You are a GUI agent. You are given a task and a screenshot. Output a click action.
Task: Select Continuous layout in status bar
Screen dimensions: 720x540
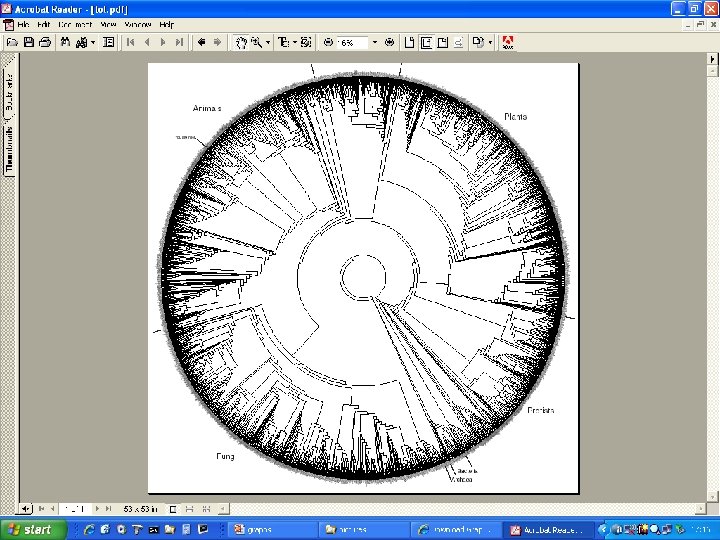[189, 509]
